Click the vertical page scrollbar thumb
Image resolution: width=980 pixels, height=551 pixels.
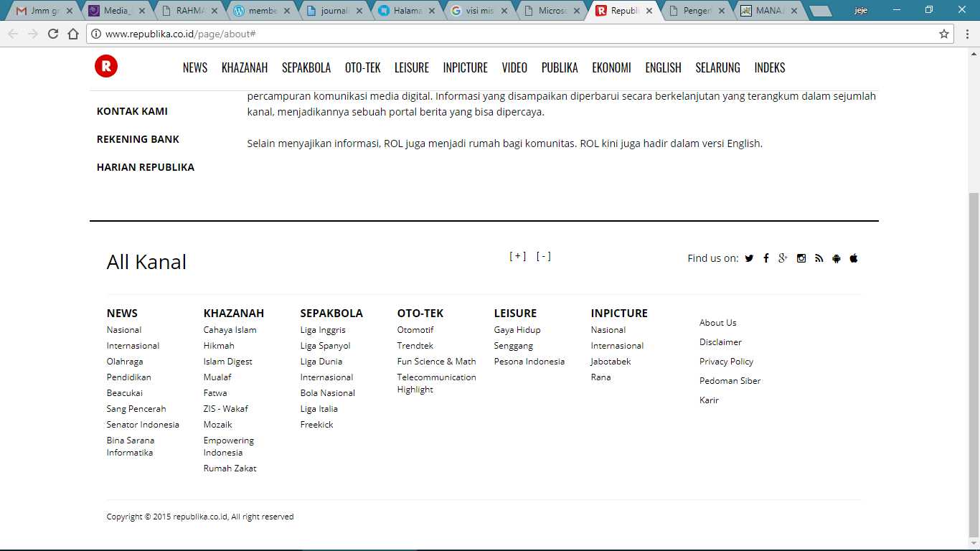tap(974, 364)
